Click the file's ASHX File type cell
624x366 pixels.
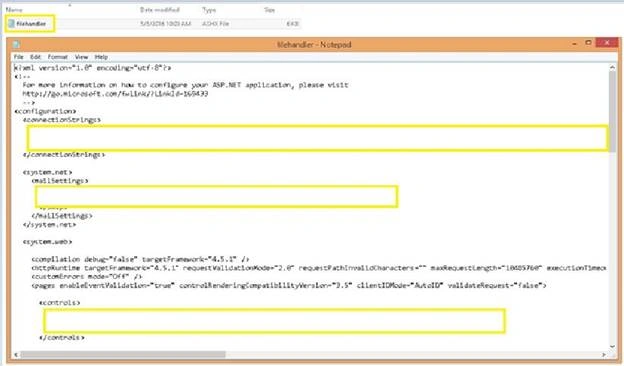tap(215, 24)
